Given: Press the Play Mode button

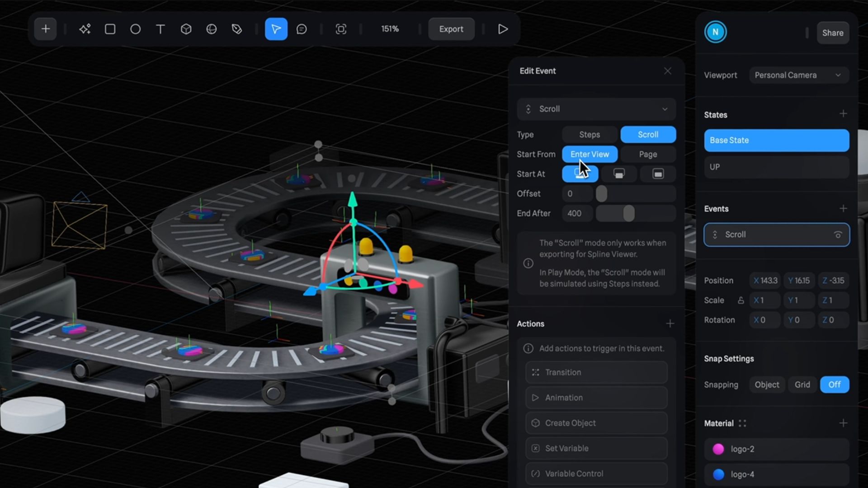Looking at the screenshot, I should coord(503,28).
